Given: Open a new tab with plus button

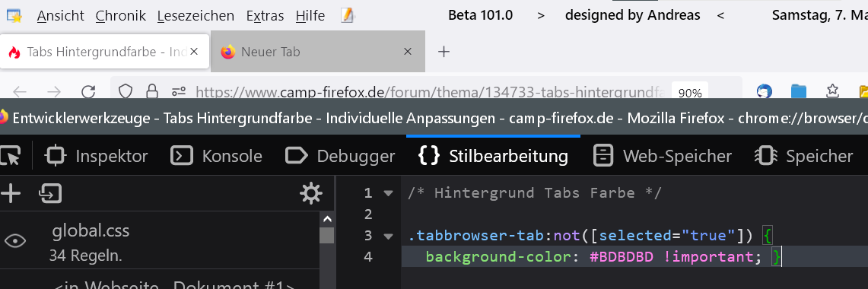Looking at the screenshot, I should tap(444, 52).
